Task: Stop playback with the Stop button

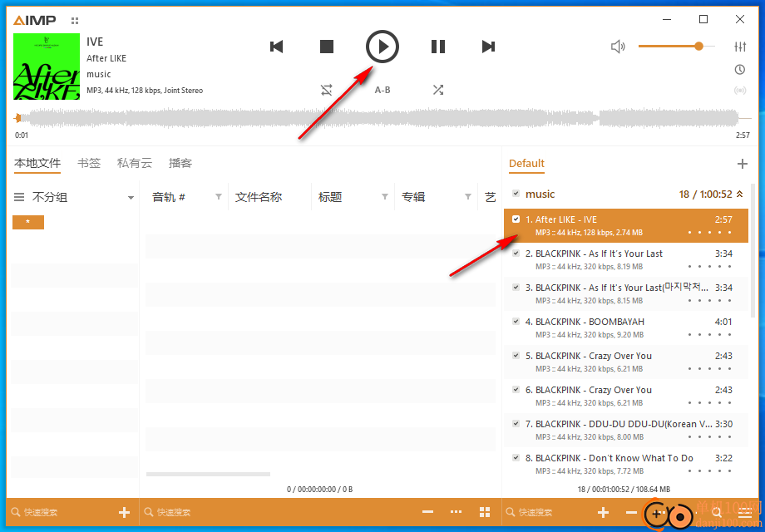Action: click(x=327, y=47)
